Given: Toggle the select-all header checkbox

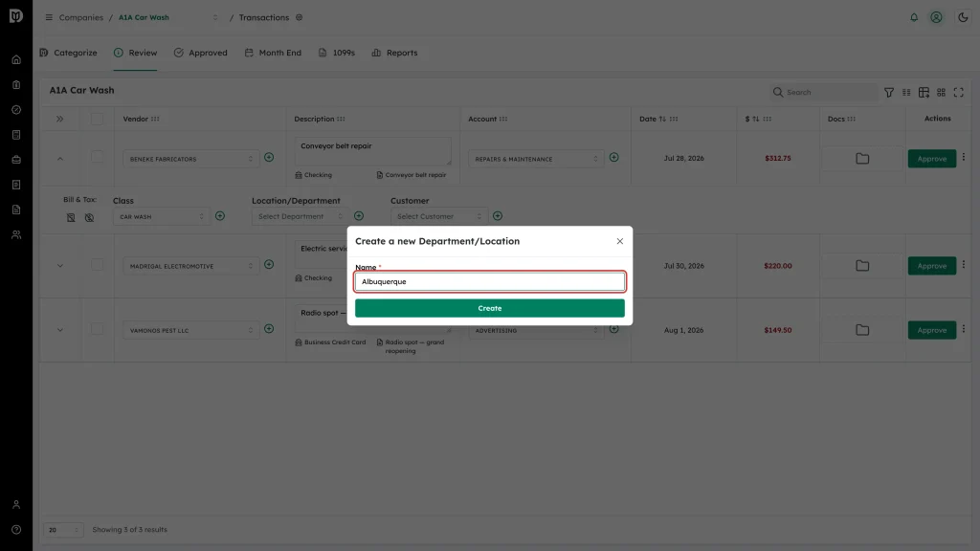Looking at the screenshot, I should pyautogui.click(x=97, y=119).
